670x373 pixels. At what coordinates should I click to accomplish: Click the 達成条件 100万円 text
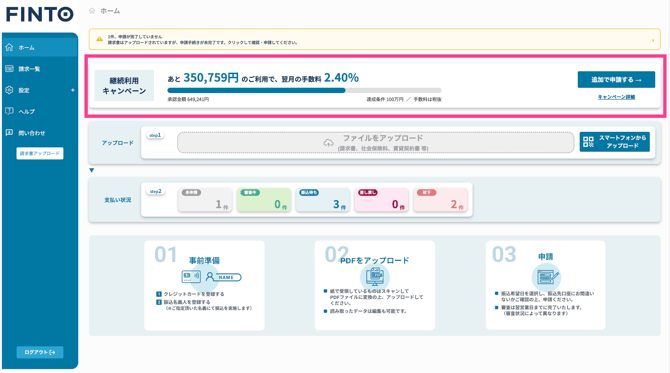click(385, 100)
